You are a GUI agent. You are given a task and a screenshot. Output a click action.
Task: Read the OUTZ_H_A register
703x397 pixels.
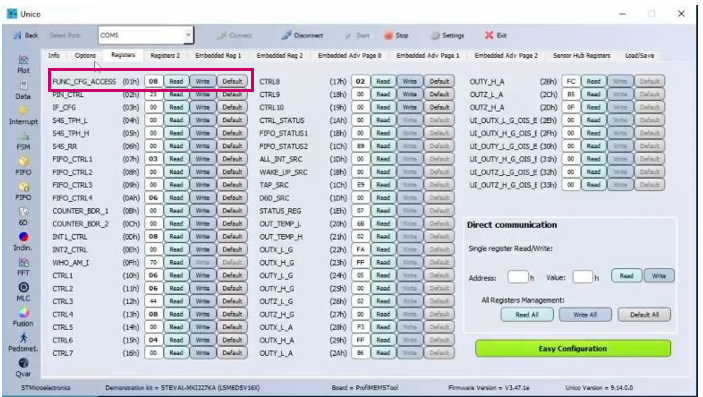point(594,107)
